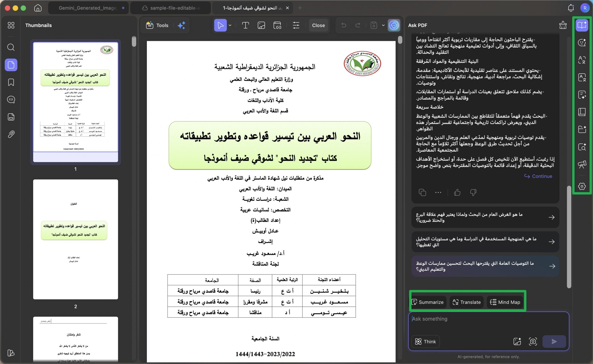Open the AI summary notes icon in right rail
This screenshot has width=593, height=364.
[x=582, y=95]
